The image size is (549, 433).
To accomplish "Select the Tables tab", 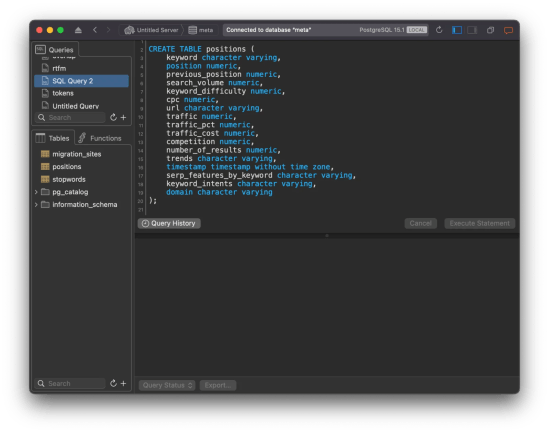I will coord(53,138).
